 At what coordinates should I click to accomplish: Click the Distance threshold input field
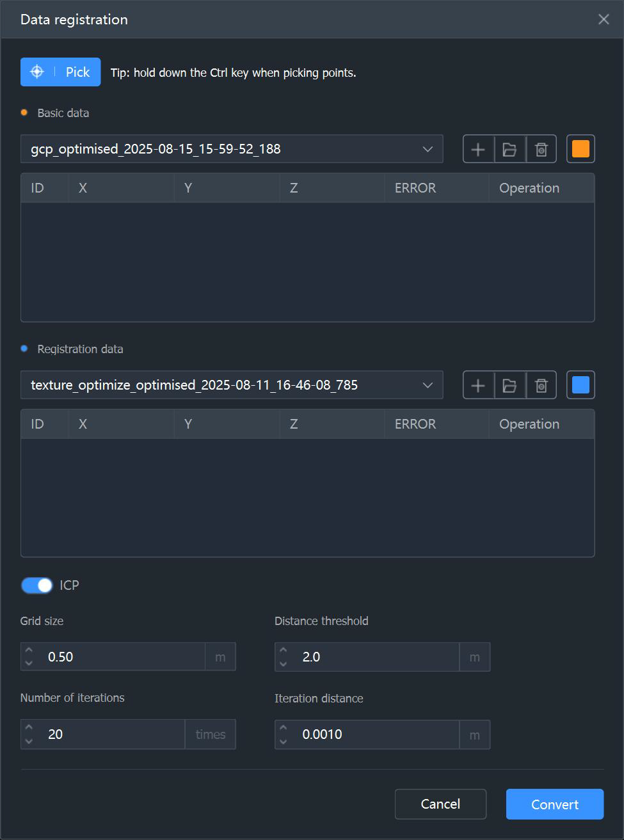click(x=376, y=657)
